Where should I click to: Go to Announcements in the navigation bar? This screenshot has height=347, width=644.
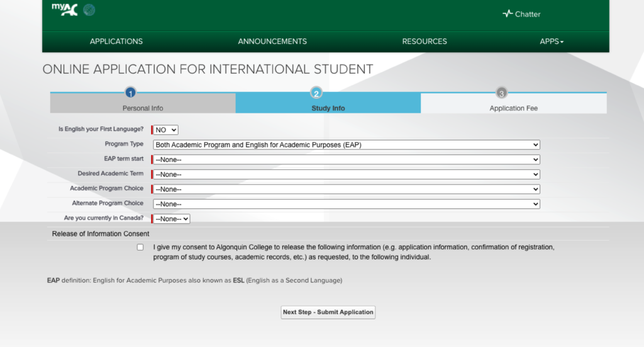point(272,42)
